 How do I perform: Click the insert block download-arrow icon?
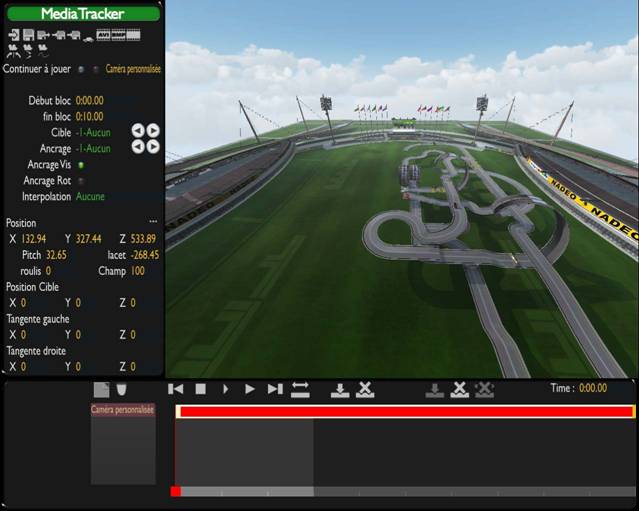(340, 390)
